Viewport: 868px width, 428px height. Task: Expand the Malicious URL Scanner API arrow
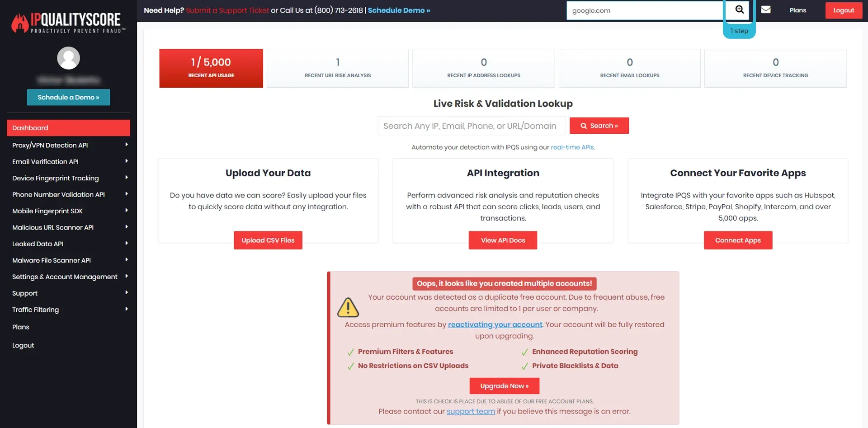(x=126, y=227)
